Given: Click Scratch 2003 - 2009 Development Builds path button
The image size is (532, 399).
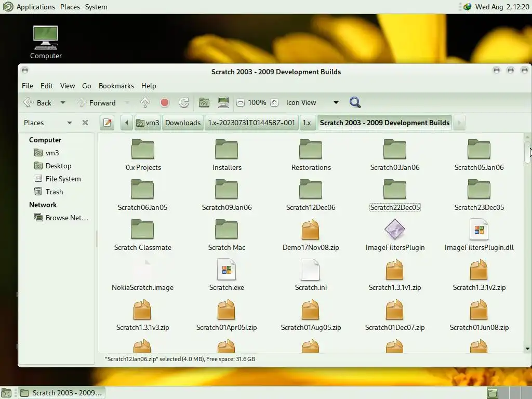Looking at the screenshot, I should (384, 123).
